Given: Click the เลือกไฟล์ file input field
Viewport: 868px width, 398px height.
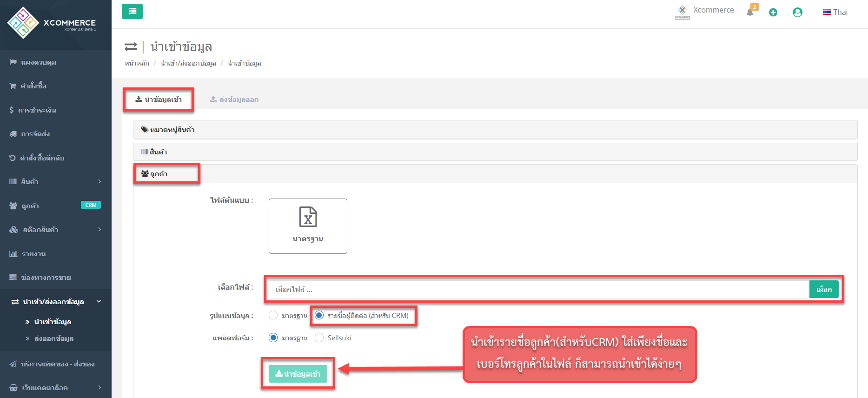Looking at the screenshot, I should tap(538, 289).
